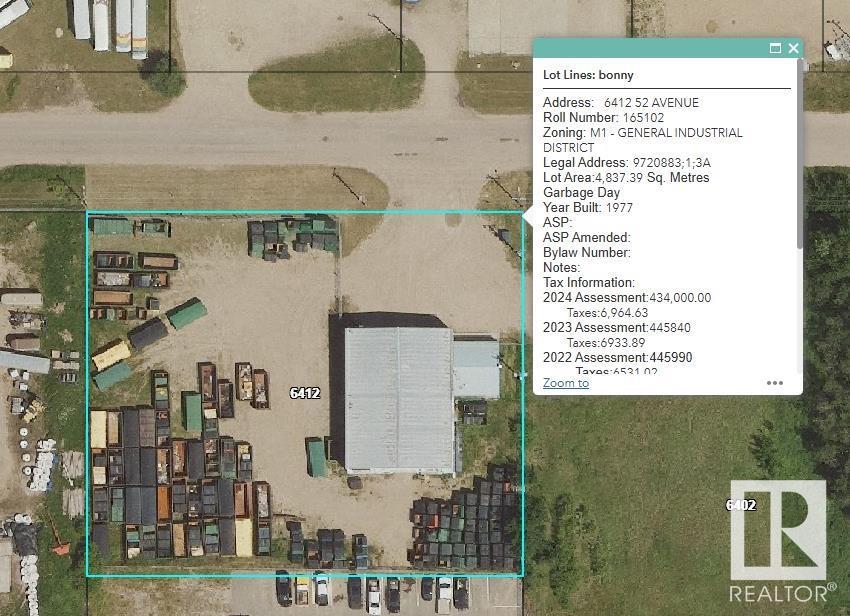
Task: Click the Legal Address 9720883;1;3A value
Action: [x=672, y=163]
